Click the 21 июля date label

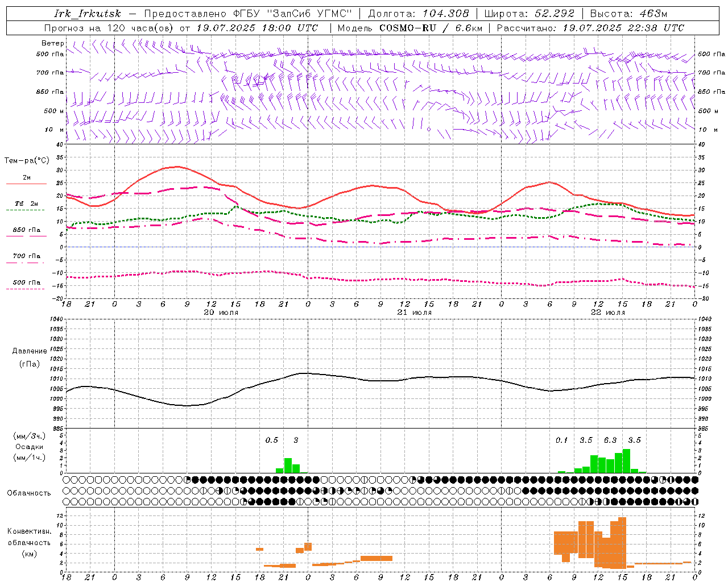click(x=415, y=313)
